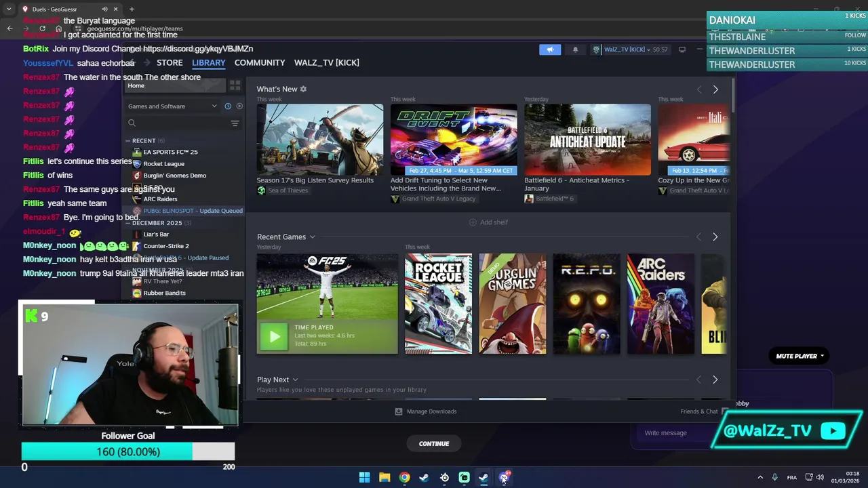This screenshot has height=488, width=868.
Task: Click the GeoGuessr CONTINUE button
Action: pyautogui.click(x=434, y=444)
